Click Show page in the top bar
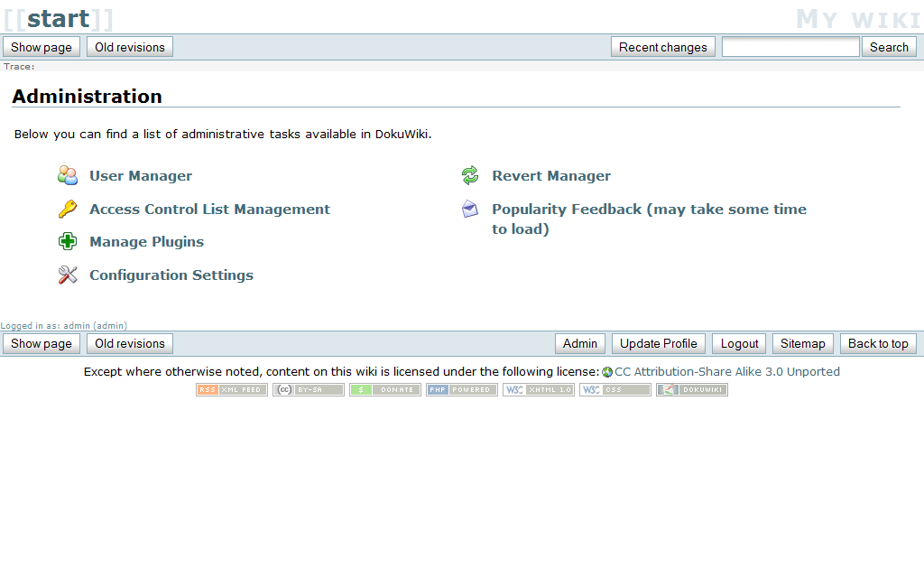Image resolution: width=924 pixels, height=578 pixels. (x=42, y=47)
